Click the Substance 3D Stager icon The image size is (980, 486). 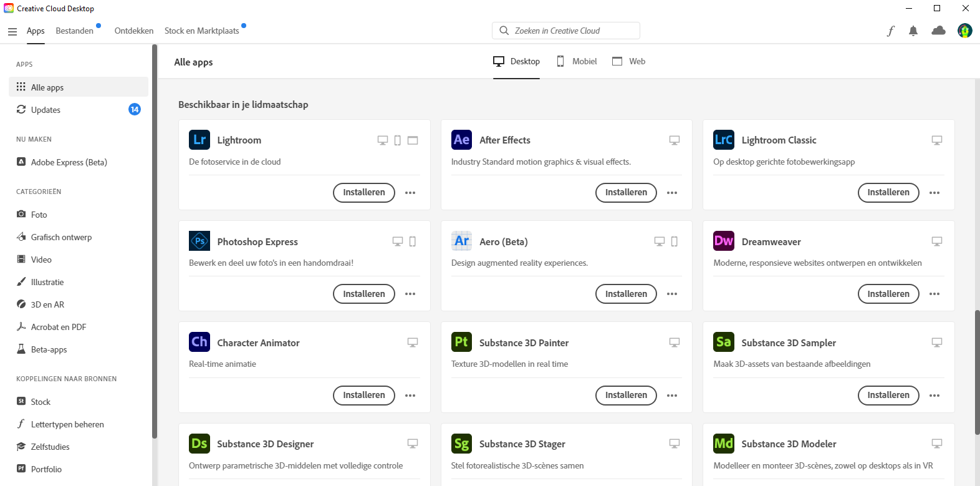462,444
